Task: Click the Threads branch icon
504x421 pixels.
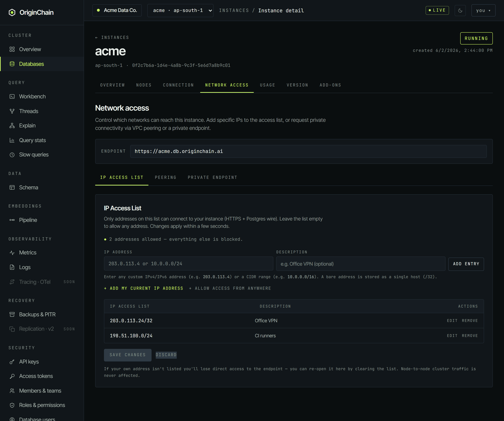Action: click(12, 111)
